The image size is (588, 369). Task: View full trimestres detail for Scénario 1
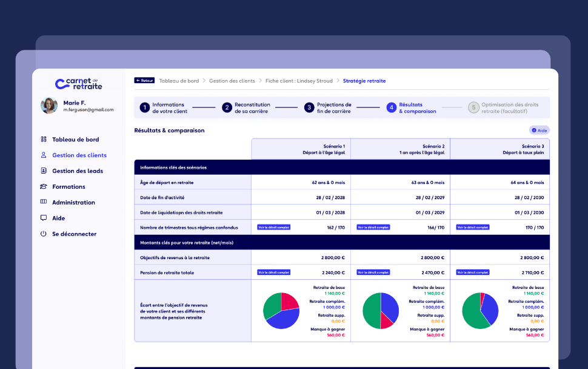[x=274, y=228]
